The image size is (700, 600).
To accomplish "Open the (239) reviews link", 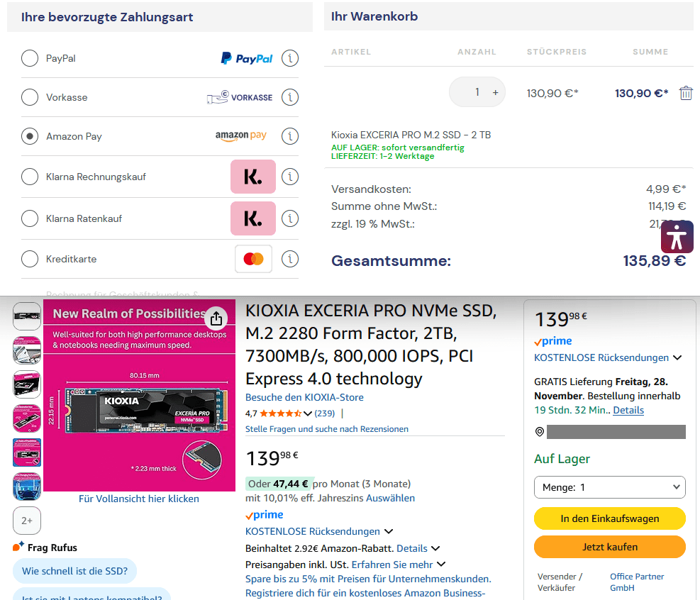I will 325,413.
